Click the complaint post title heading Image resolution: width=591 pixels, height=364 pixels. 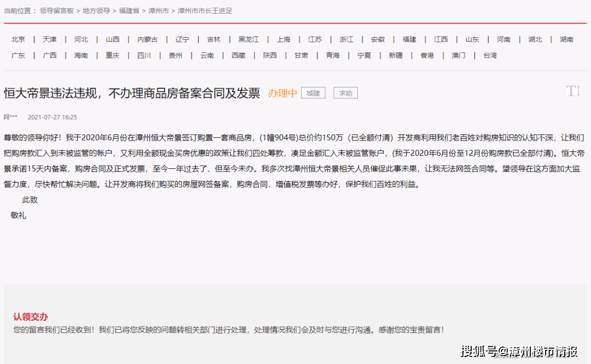[x=132, y=93]
